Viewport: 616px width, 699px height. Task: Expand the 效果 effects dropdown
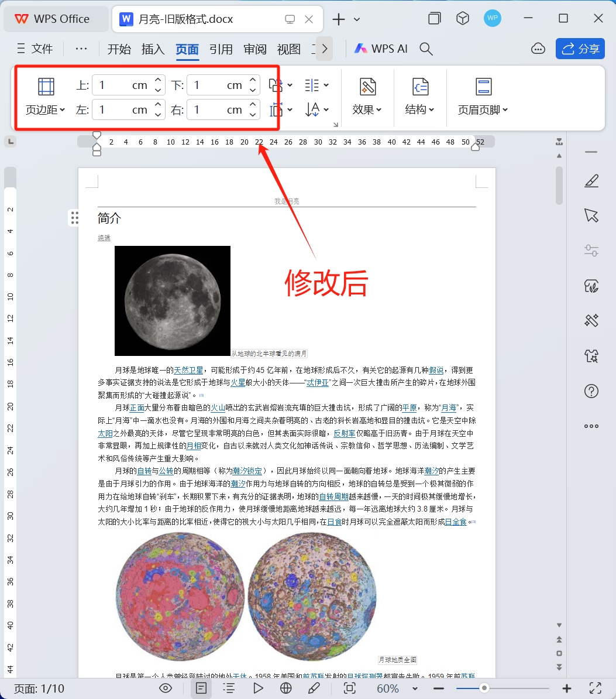[x=367, y=109]
